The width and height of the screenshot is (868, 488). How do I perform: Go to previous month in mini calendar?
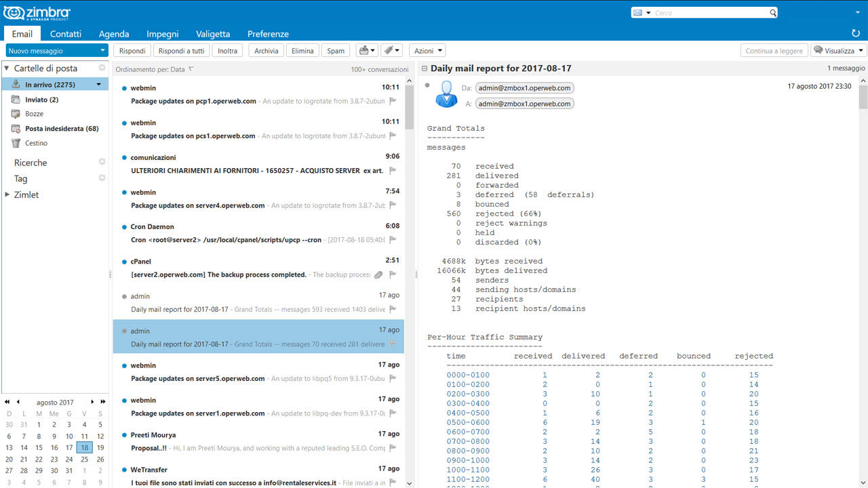(x=18, y=402)
